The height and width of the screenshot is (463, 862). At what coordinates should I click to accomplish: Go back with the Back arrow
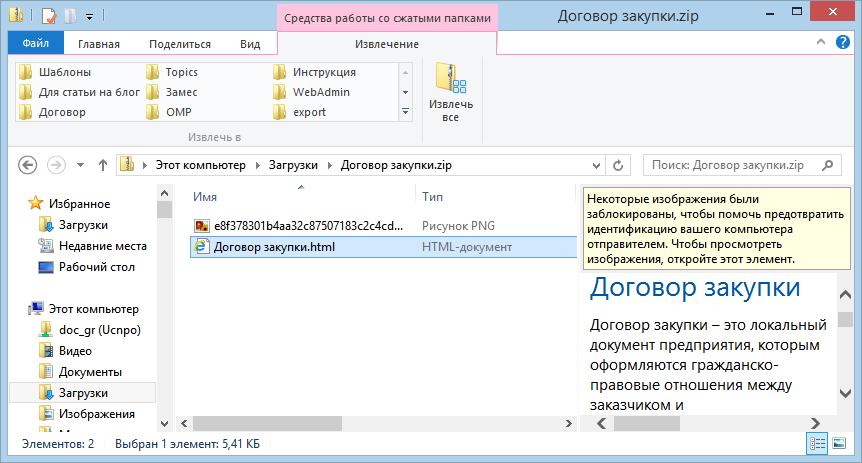coord(28,165)
